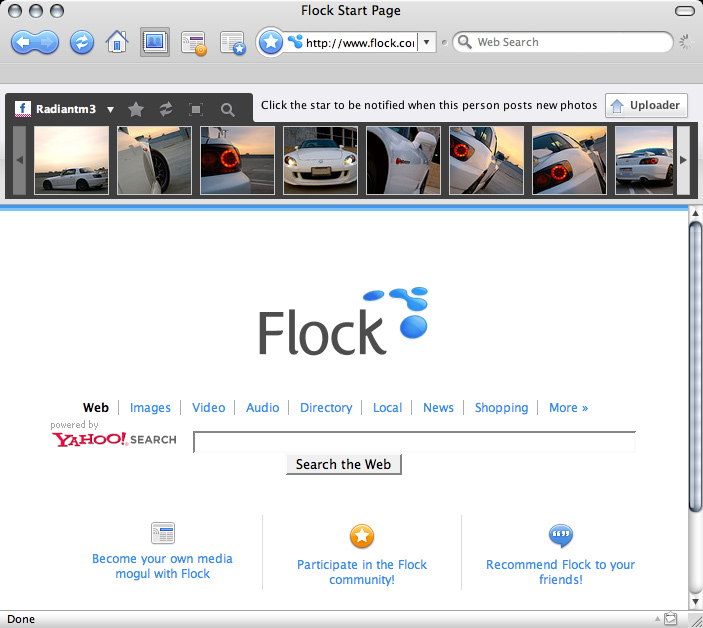703x628 pixels.
Task: Toggle media bar fullscreen view icon
Action: point(196,109)
